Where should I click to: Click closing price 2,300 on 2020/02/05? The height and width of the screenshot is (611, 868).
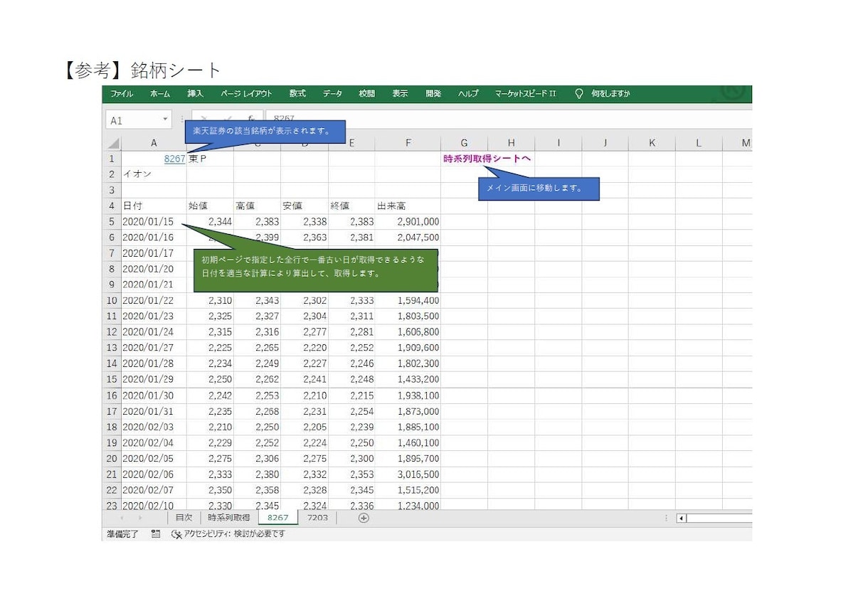click(351, 459)
